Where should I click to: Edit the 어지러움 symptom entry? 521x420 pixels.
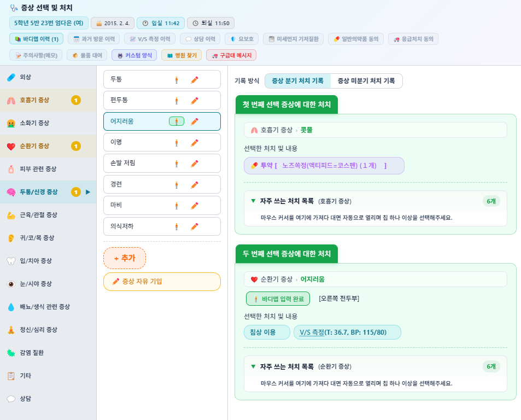coord(195,121)
